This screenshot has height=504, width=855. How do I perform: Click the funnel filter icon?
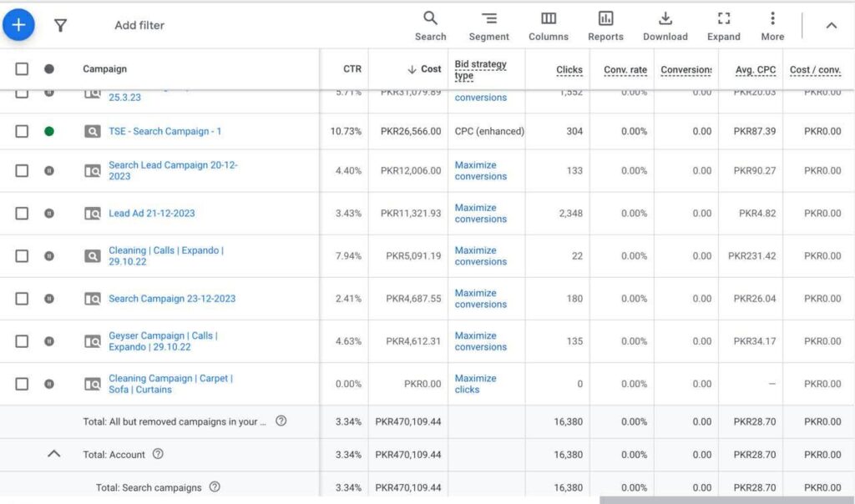coord(60,26)
